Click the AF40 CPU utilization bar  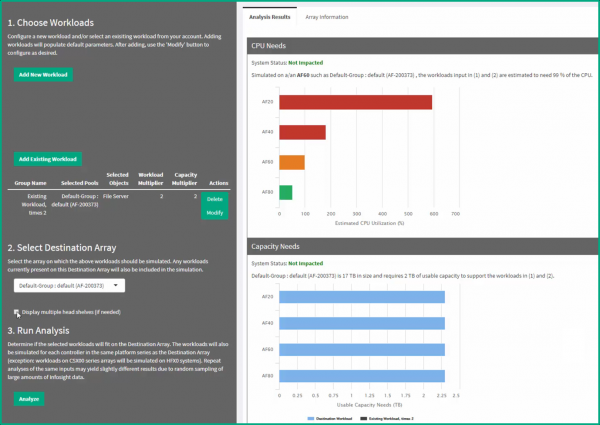[x=302, y=132]
